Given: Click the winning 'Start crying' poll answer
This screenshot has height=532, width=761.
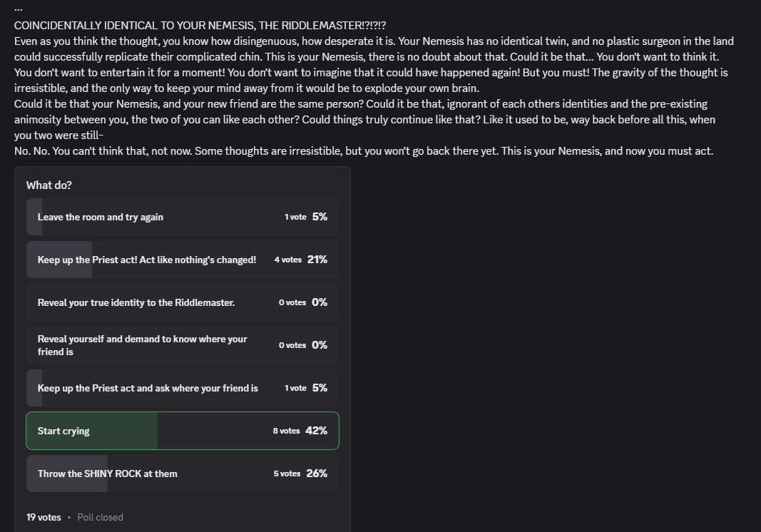Looking at the screenshot, I should (183, 431).
